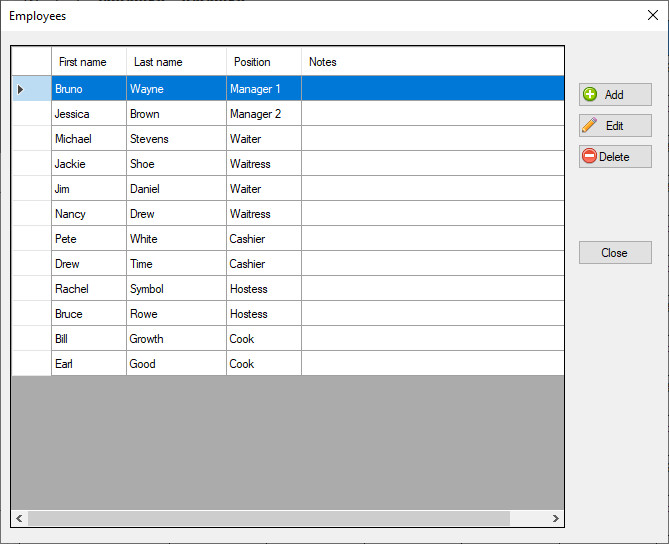Viewport: 669px width, 544px height.
Task: Click the empty Notes cell for Jessica
Action: [433, 113]
